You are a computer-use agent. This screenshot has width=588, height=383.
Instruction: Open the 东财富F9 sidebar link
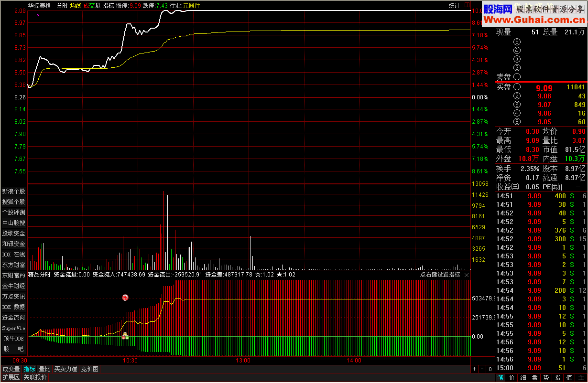[13, 275]
